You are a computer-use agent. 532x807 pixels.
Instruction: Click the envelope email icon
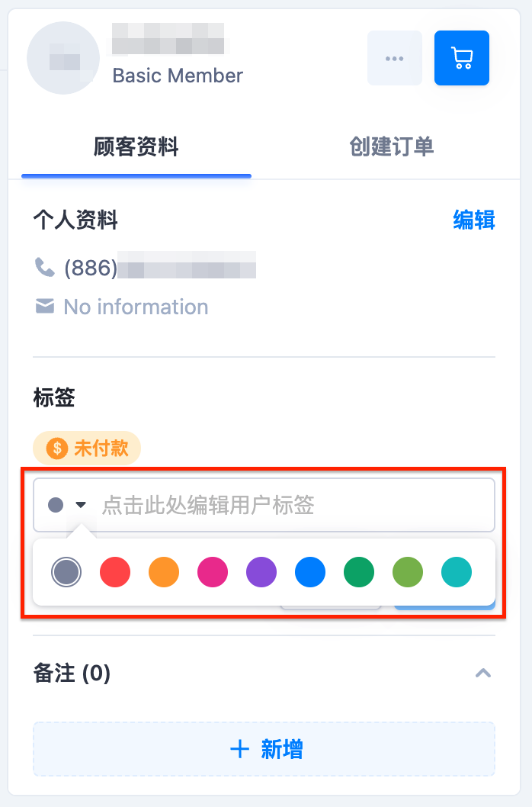45,306
